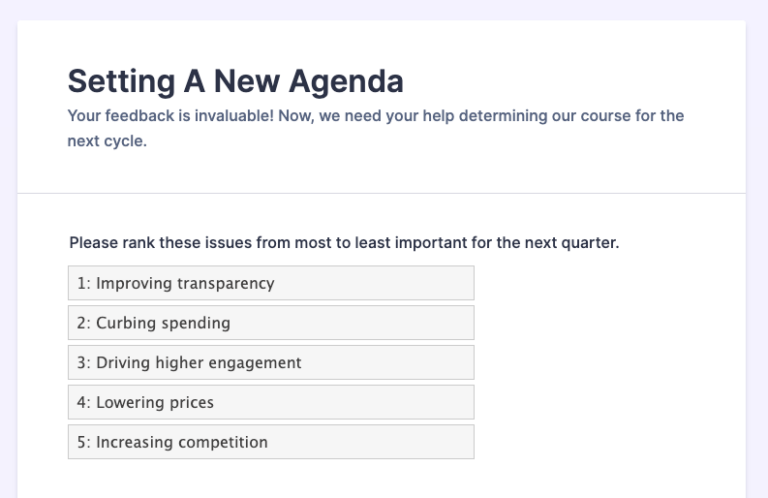Viewport: 768px width, 498px height.
Task: Choose the Increasing competition ranking item
Action: (x=270, y=442)
